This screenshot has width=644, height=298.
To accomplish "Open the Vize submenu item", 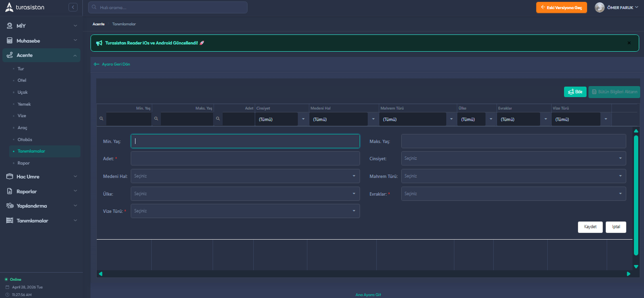I will pyautogui.click(x=22, y=116).
